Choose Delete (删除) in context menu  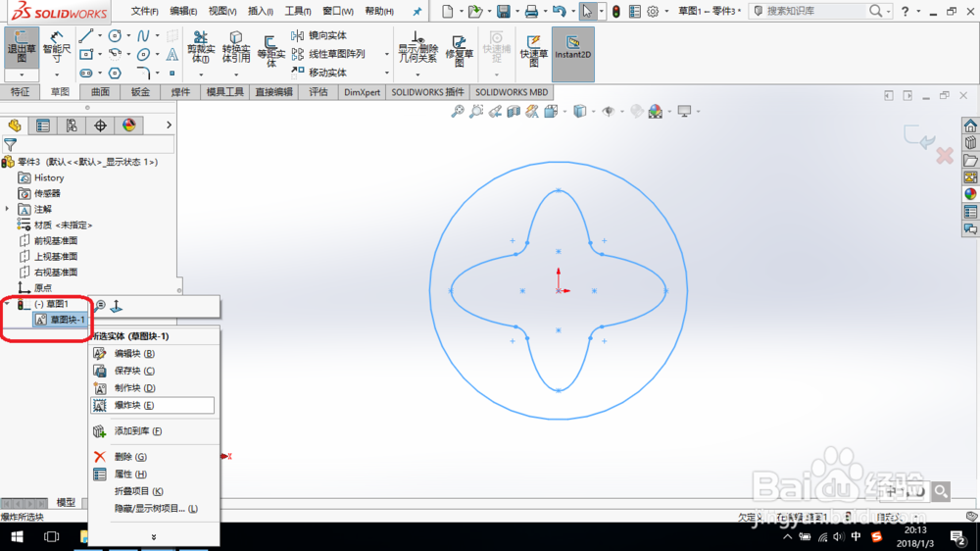(x=154, y=457)
